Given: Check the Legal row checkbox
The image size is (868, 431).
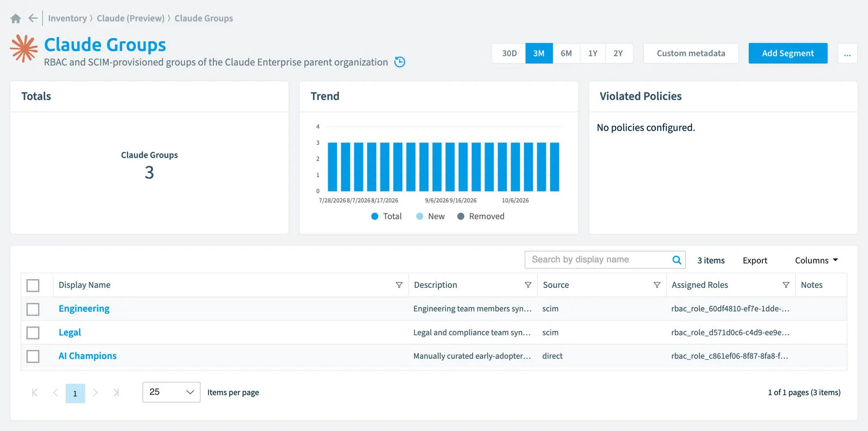Looking at the screenshot, I should click(33, 333).
